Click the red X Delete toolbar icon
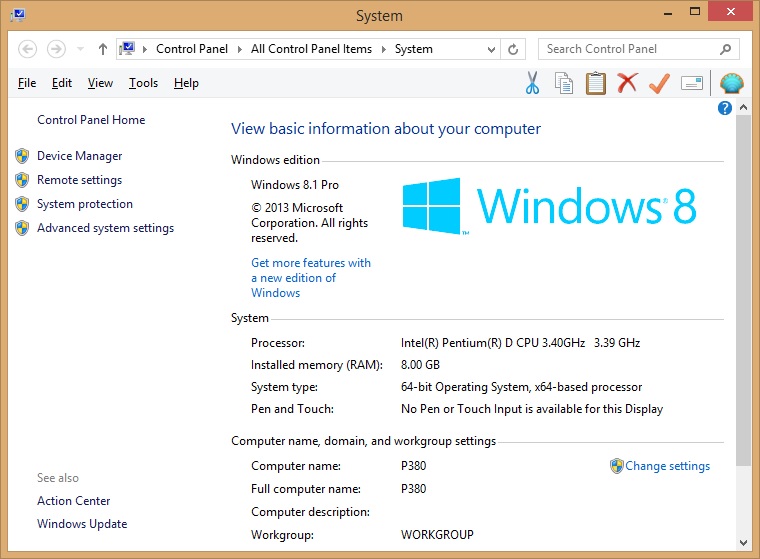 click(x=627, y=82)
